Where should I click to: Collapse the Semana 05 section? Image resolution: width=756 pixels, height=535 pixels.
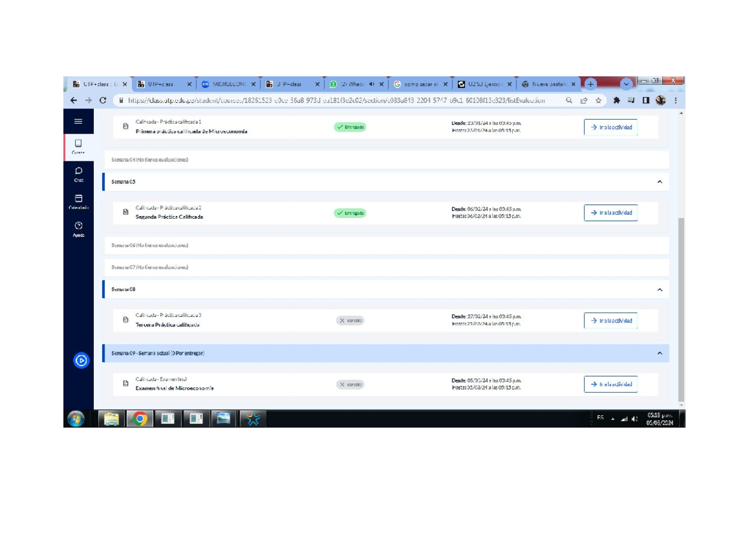click(x=660, y=182)
